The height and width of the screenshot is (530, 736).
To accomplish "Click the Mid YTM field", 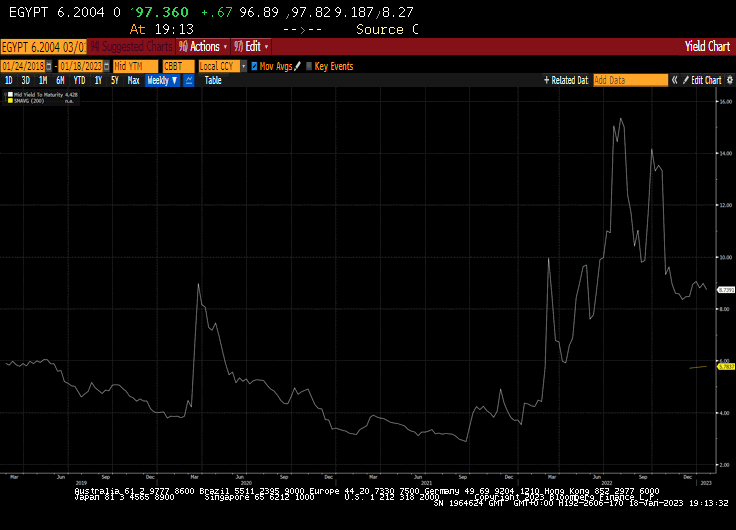I will 136,66.
